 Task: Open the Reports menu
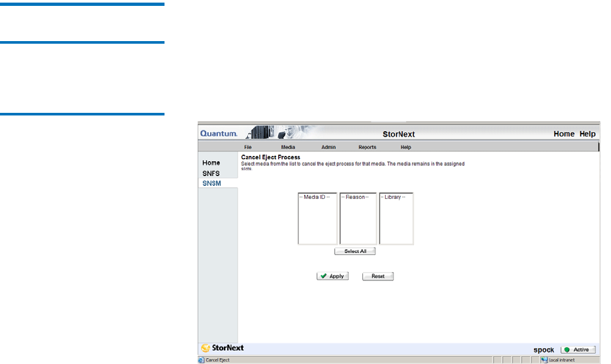(x=367, y=147)
